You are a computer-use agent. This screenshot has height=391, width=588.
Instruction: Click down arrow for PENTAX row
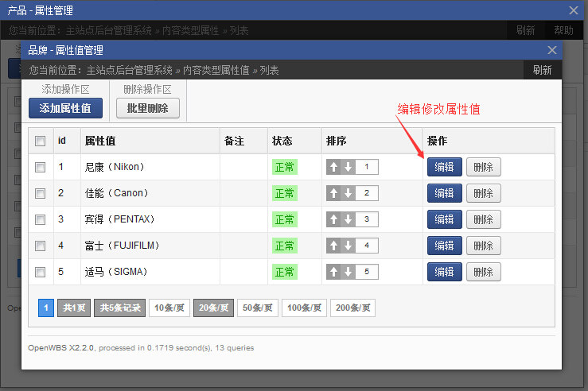(348, 219)
